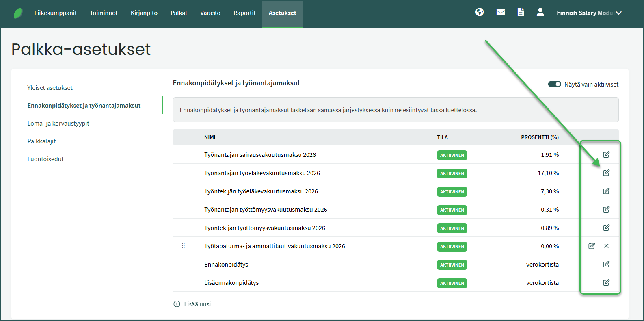Go to Yleiset asetukset section
Image resolution: width=644 pixels, height=321 pixels.
(50, 88)
